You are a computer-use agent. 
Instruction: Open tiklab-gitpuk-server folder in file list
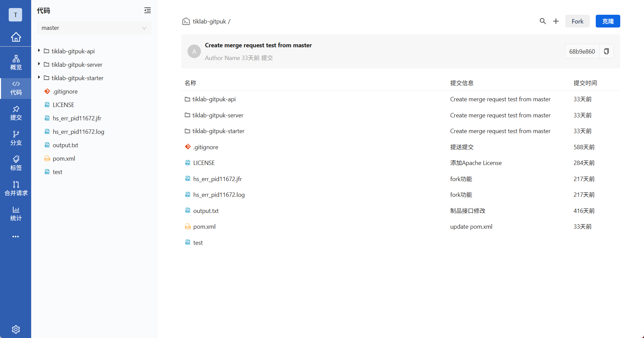point(218,115)
